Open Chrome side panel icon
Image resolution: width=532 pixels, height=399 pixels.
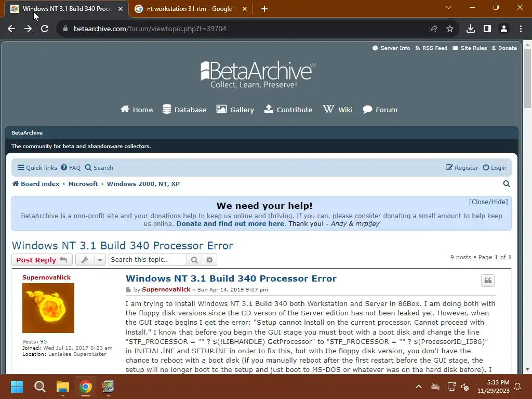point(487,29)
